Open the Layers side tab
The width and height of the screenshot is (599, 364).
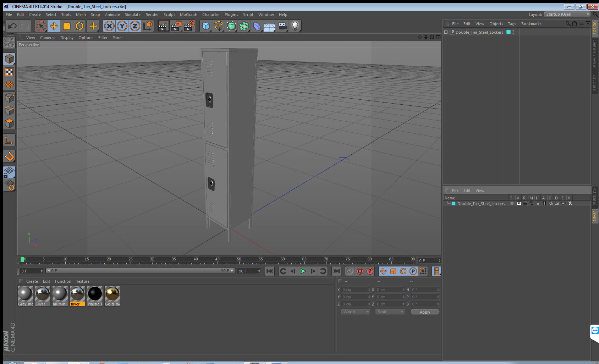click(x=595, y=215)
